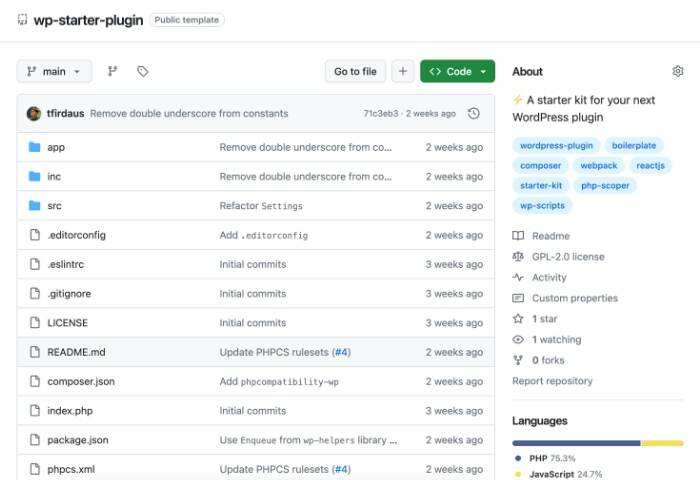Click the src folder icon

click(34, 205)
